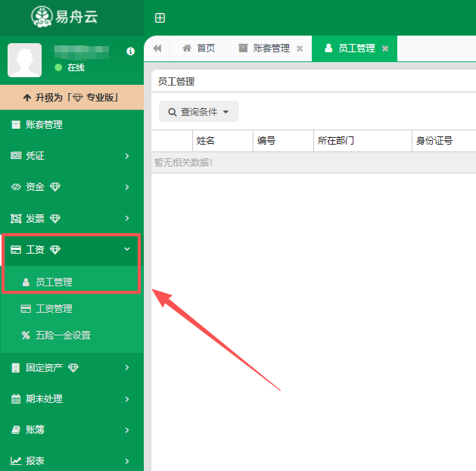476x471 pixels.
Task: Open the 查询条件 dropdown
Action: coord(199,112)
